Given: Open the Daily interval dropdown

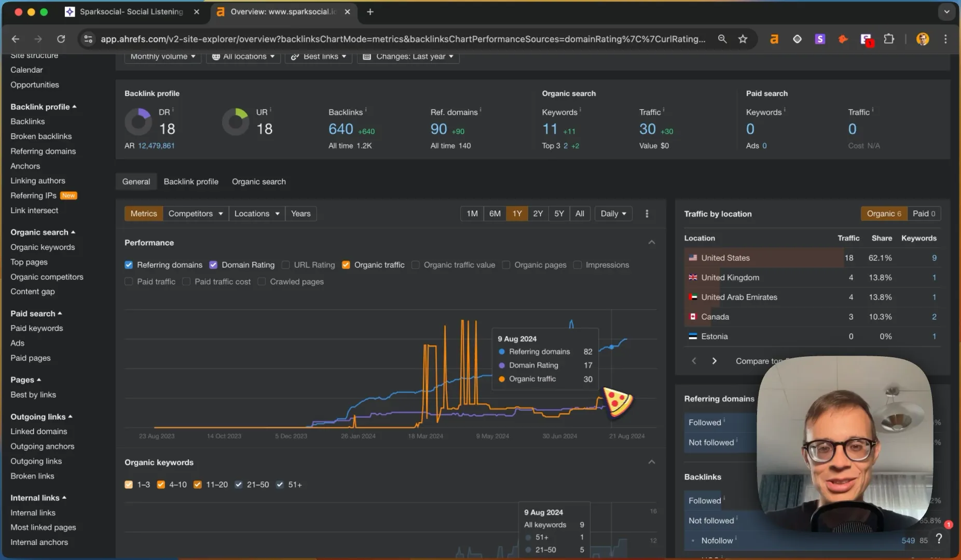Looking at the screenshot, I should click(x=613, y=214).
